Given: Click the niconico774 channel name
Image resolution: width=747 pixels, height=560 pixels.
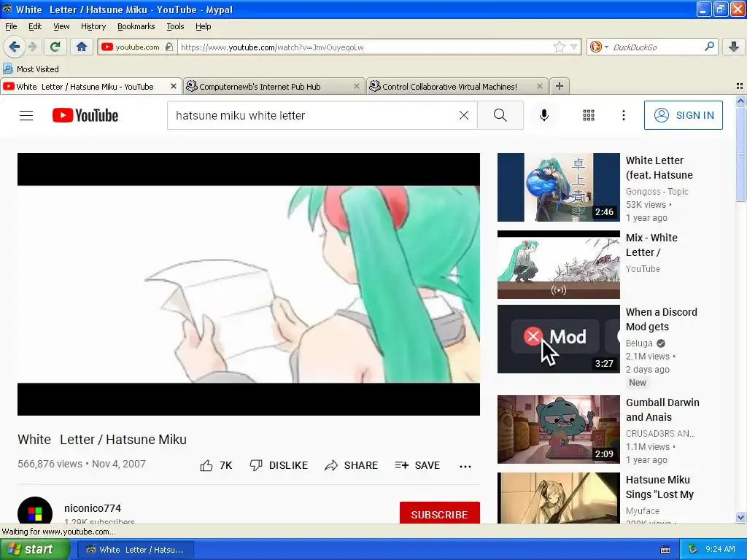Looking at the screenshot, I should click(x=93, y=508).
